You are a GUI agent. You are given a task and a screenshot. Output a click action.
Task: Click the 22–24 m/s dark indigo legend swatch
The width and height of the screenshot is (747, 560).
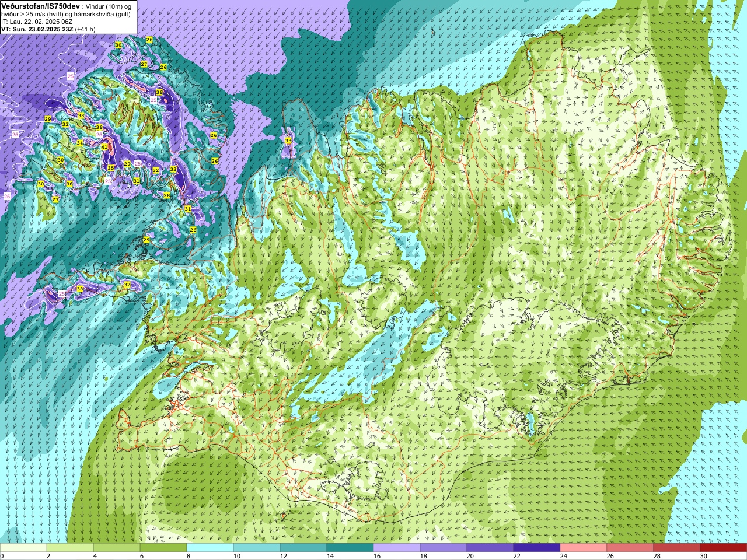pyautogui.click(x=537, y=548)
